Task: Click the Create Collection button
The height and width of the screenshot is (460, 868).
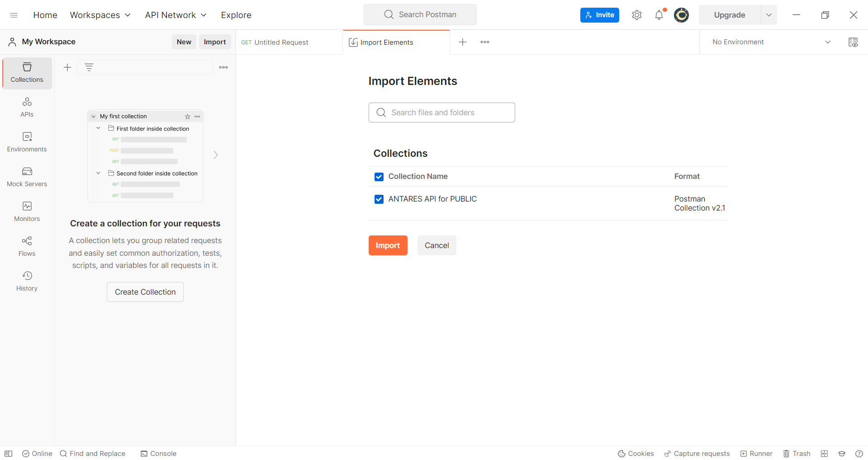Action: [x=145, y=292]
